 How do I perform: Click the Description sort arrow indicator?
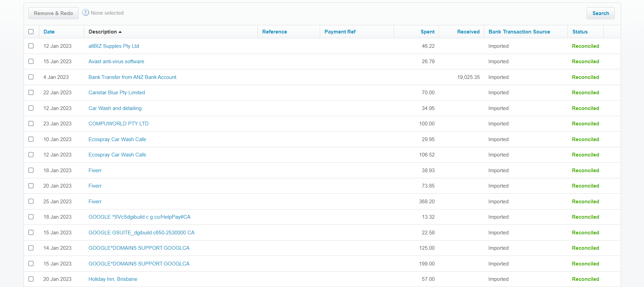(x=120, y=32)
